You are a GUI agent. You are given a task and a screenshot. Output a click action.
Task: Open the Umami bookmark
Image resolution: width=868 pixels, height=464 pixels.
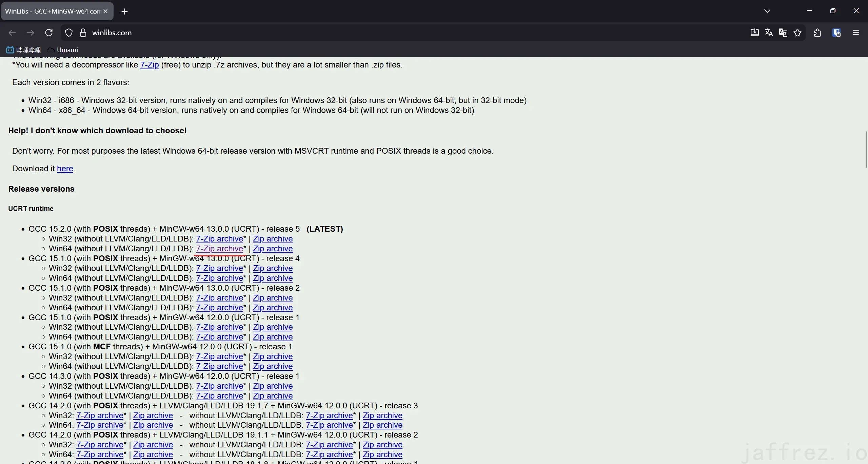click(62, 50)
